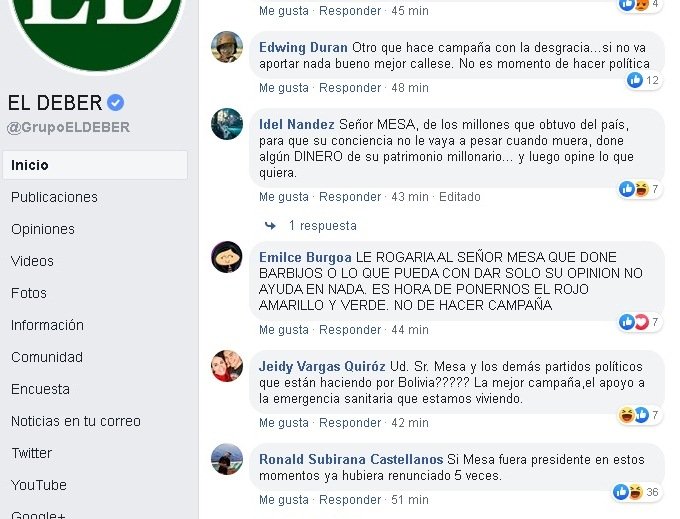Open the like and heart reactions on Emilce's comment
The image size is (680, 519).
tap(640, 322)
